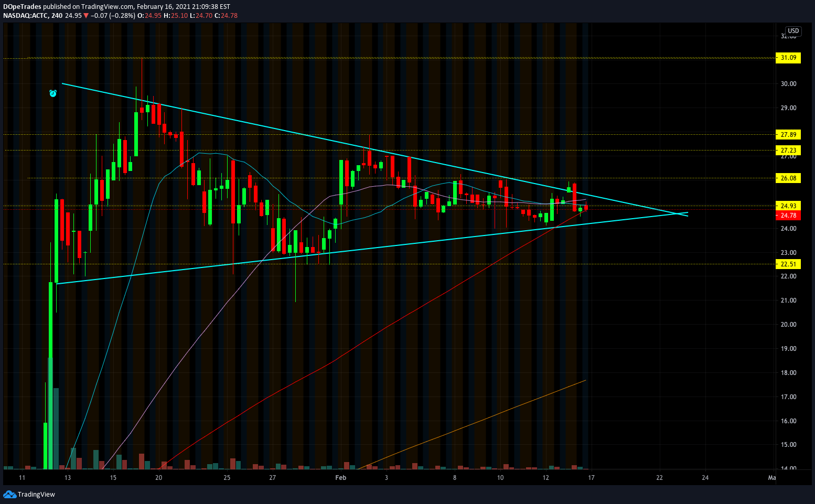
Task: Click the 13 date label on time axis
Action: click(x=68, y=478)
